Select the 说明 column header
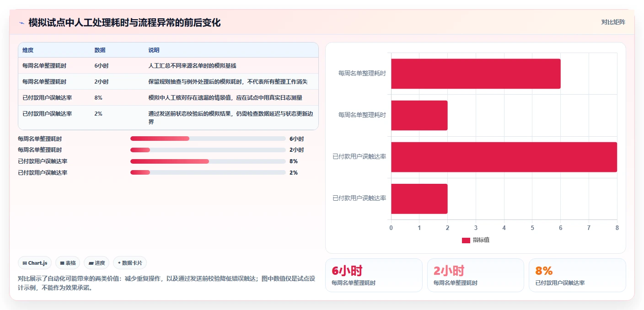The image size is (644, 310). (x=154, y=50)
